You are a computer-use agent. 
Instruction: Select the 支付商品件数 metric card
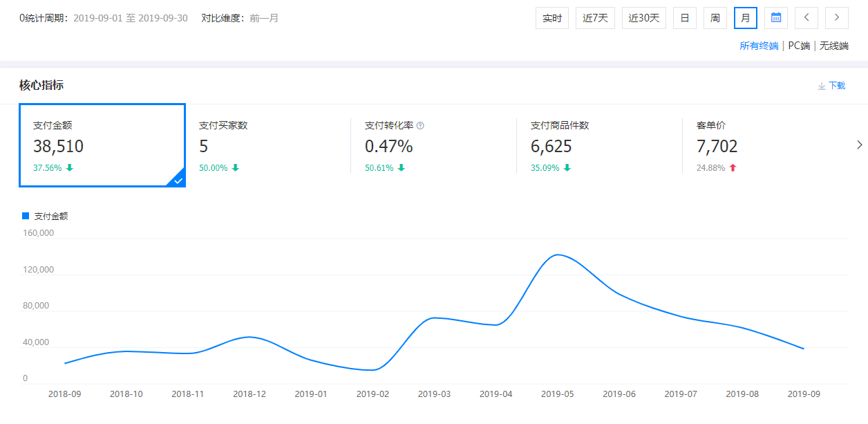599,145
